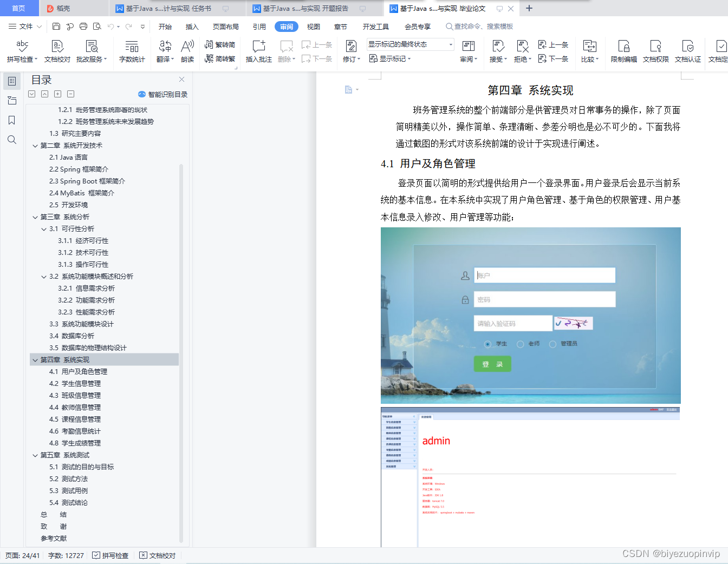This screenshot has height=564, width=728.
Task: Jump to 5.3 测试用例 in outline
Action: [68, 491]
